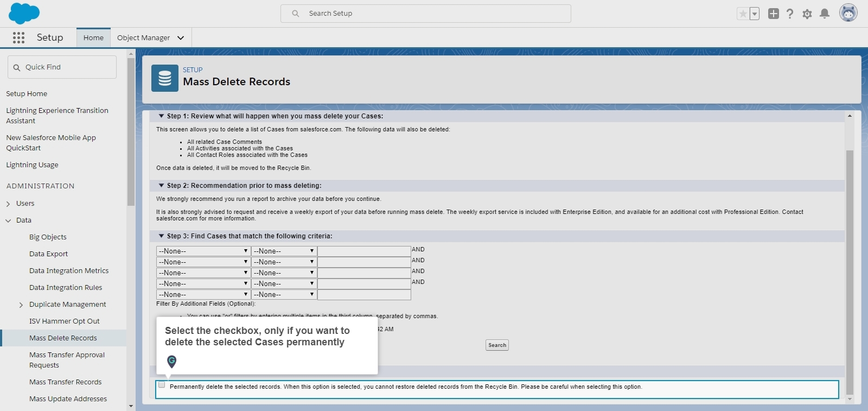Open Lightning Experience Transition Assistant

57,116
